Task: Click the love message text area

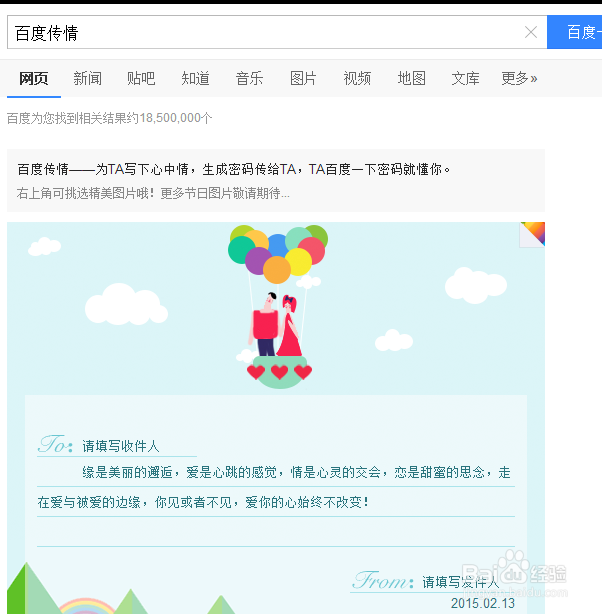Action: pos(276,502)
